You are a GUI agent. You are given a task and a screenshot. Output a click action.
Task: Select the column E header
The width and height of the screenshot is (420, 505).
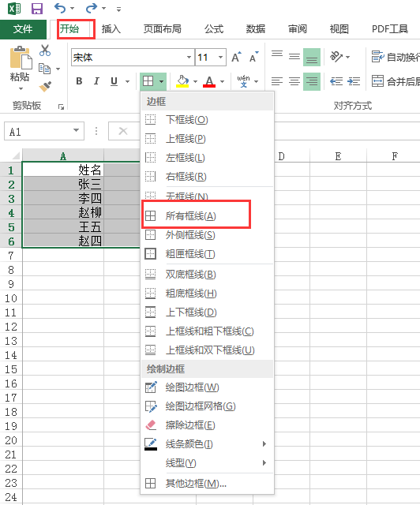(338, 156)
